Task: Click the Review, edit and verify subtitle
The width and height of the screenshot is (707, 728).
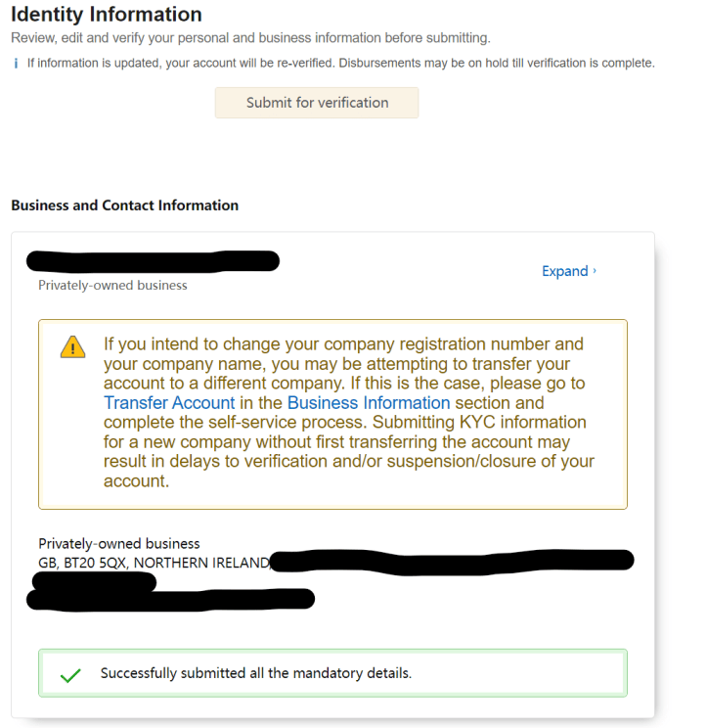Action: [x=250, y=38]
